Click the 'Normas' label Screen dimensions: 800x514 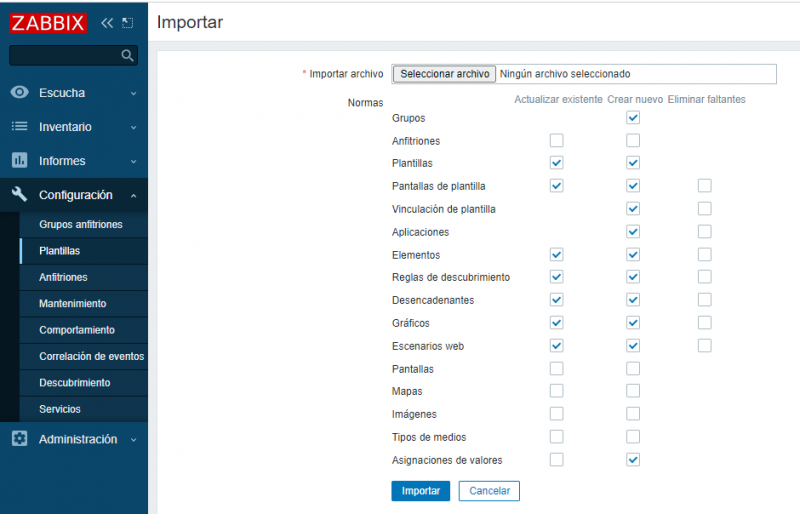pos(365,103)
